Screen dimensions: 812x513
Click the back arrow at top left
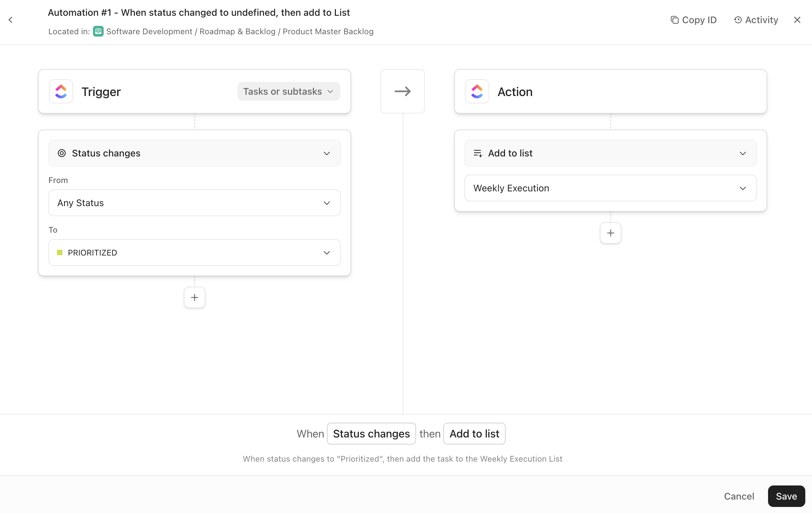pyautogui.click(x=11, y=19)
